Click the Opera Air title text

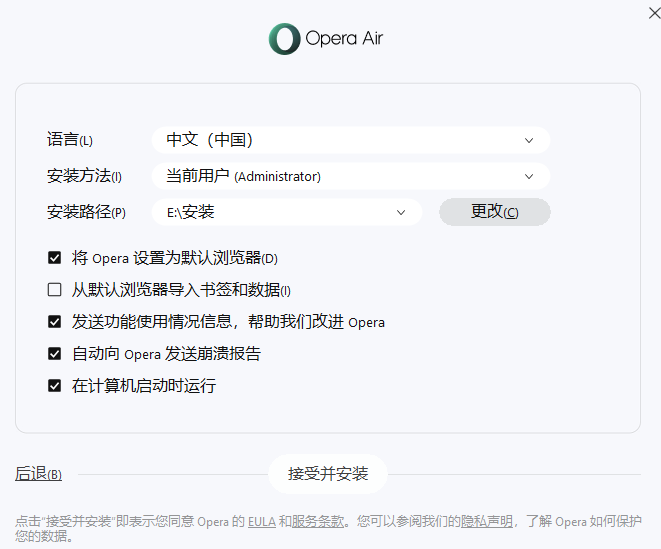point(344,38)
